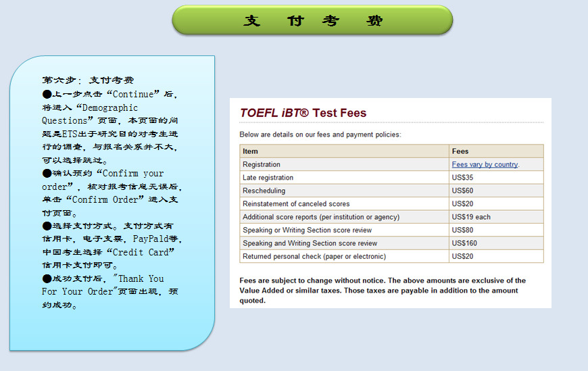588x371 pixels.
Task: Click the green 支付考费 title banner
Action: pyautogui.click(x=312, y=20)
